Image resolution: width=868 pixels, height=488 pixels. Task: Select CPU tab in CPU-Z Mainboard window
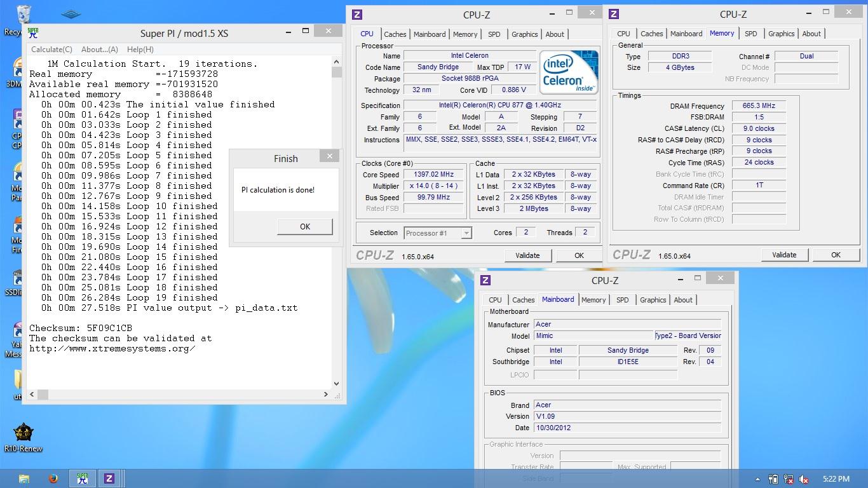pyautogui.click(x=496, y=300)
